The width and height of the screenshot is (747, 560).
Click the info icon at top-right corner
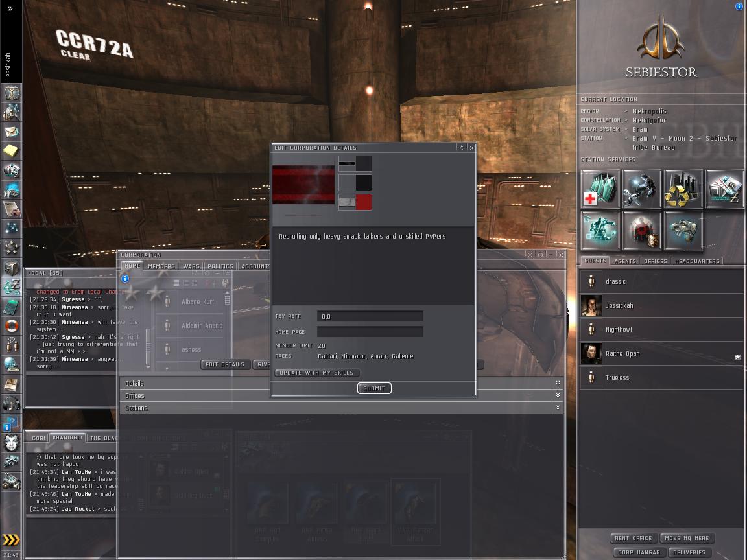pyautogui.click(x=740, y=6)
